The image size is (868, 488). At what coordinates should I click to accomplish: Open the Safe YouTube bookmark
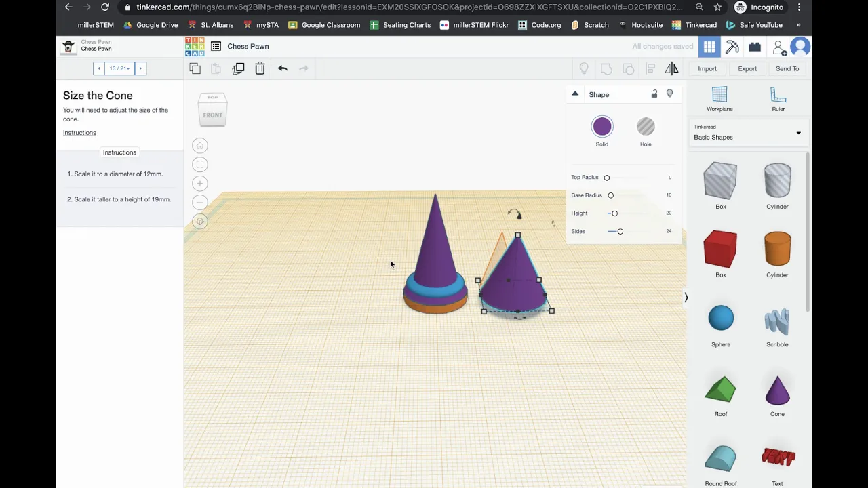(x=754, y=25)
